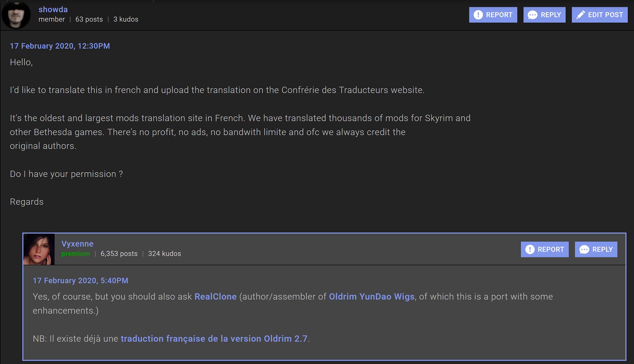The image size is (634, 364).
Task: Click the exclamation icon on showda's Report button
Action: [478, 15]
